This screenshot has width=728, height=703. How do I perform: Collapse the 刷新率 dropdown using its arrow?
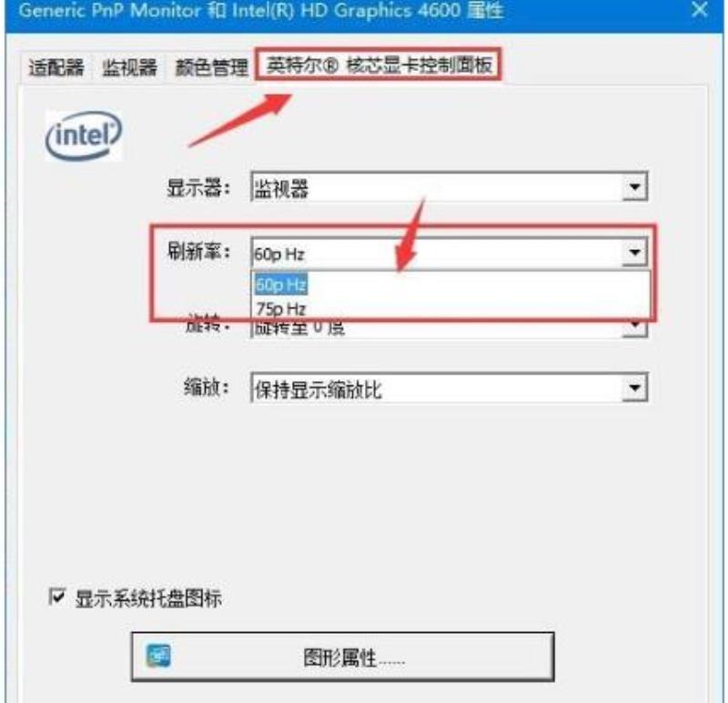(x=634, y=253)
